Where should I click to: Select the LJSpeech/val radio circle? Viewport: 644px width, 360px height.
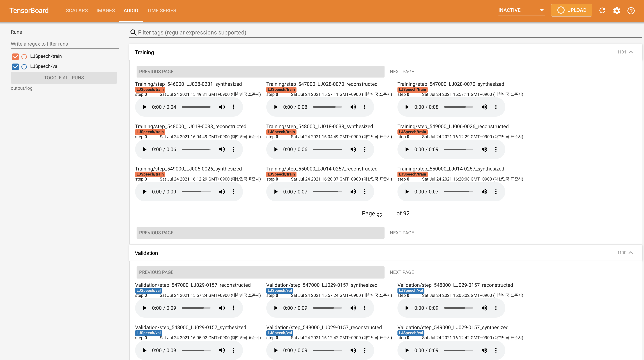pos(24,66)
